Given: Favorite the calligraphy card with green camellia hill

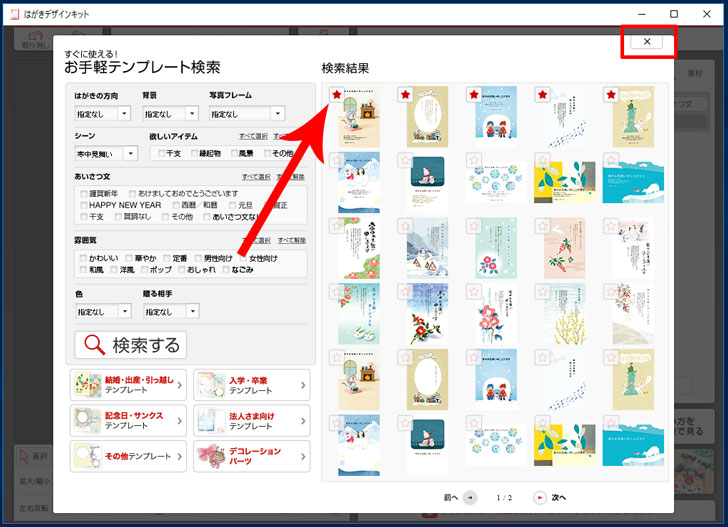Looking at the screenshot, I should point(337,226).
